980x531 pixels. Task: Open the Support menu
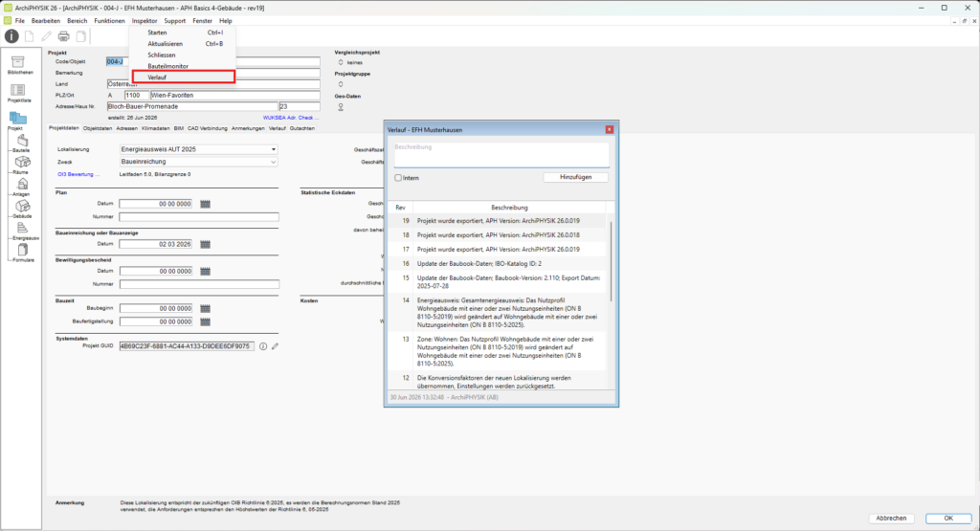pyautogui.click(x=175, y=21)
